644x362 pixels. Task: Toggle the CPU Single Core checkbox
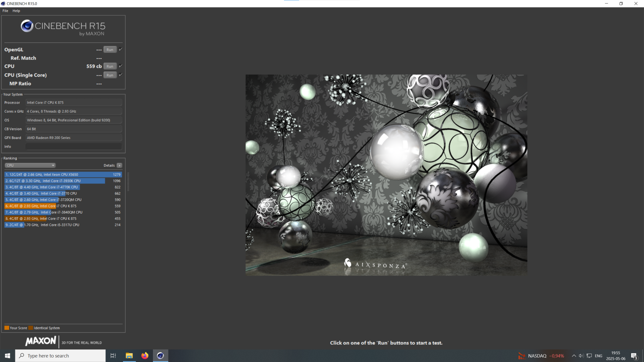click(120, 75)
